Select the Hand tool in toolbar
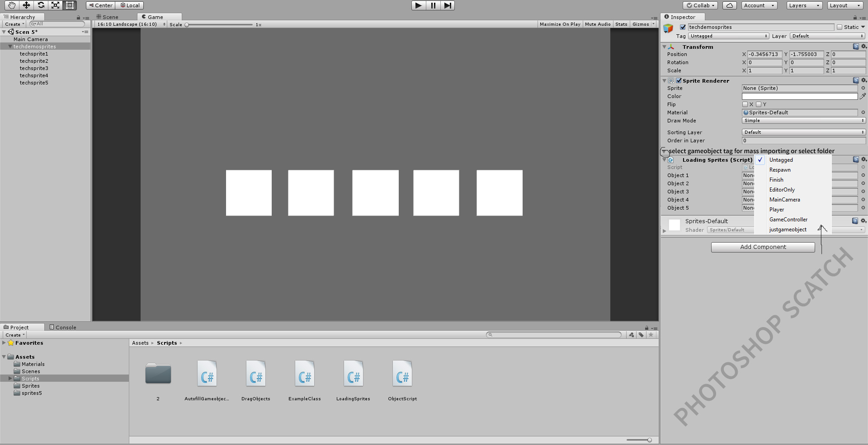The image size is (868, 445). tap(11, 5)
